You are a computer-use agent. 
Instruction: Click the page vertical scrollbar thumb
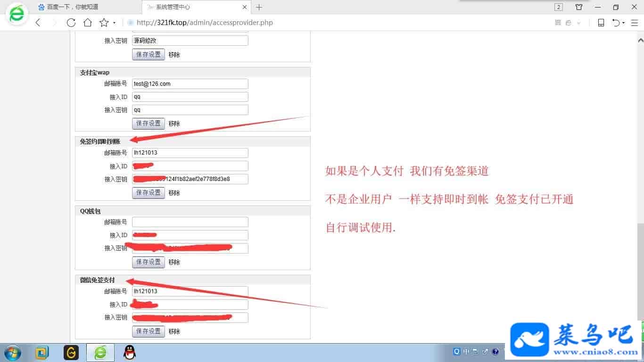coord(640,271)
